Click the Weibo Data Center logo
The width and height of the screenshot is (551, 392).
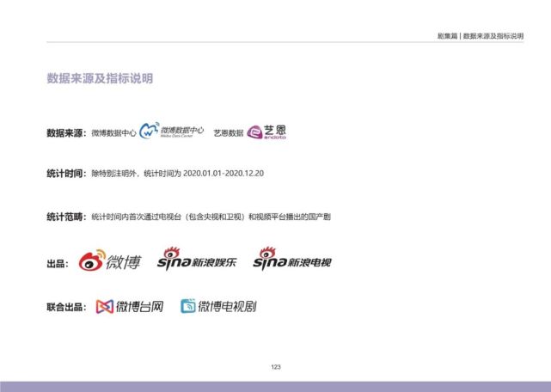[171, 131]
